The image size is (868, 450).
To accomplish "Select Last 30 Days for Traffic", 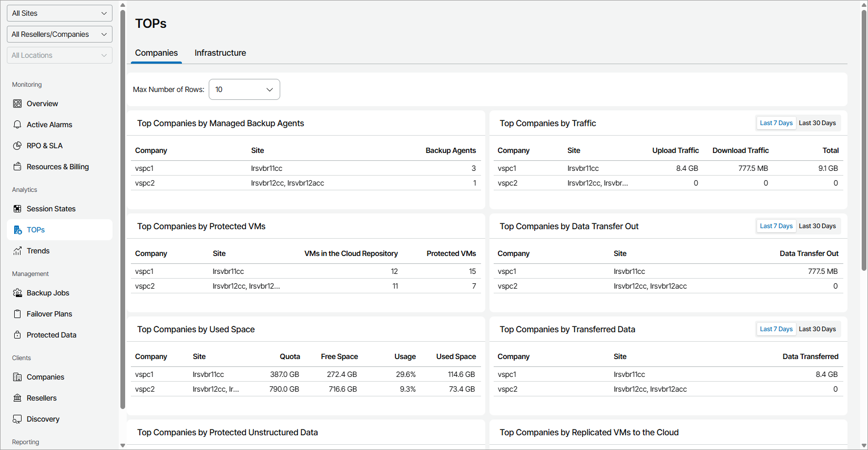I will click(x=817, y=123).
